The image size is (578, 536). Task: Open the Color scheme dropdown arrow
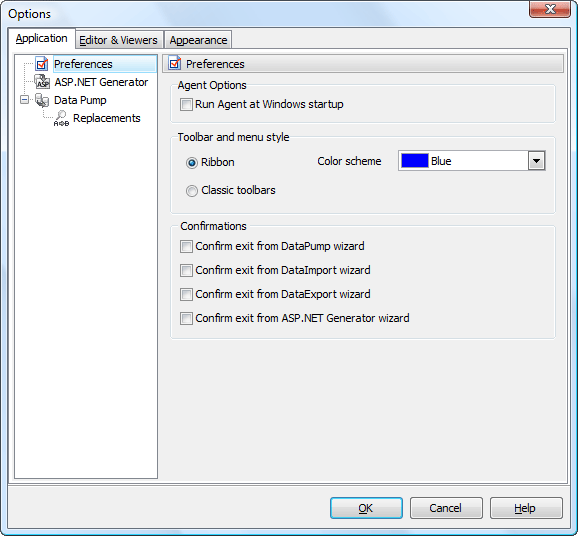tap(536, 161)
